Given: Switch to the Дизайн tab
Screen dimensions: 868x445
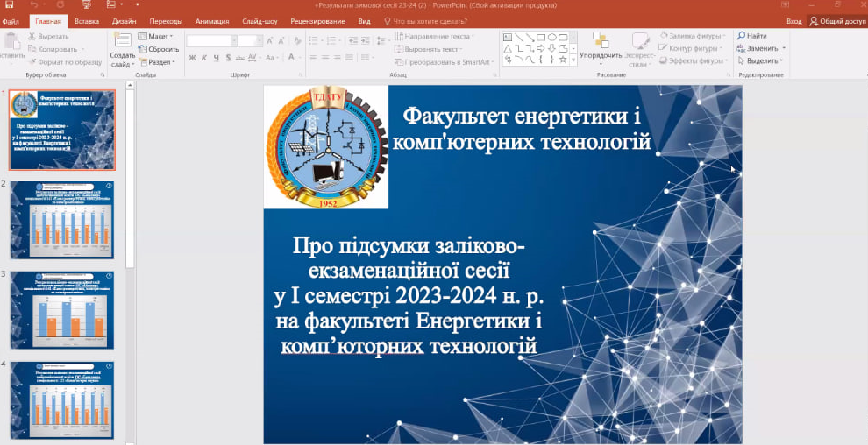Looking at the screenshot, I should [x=124, y=22].
